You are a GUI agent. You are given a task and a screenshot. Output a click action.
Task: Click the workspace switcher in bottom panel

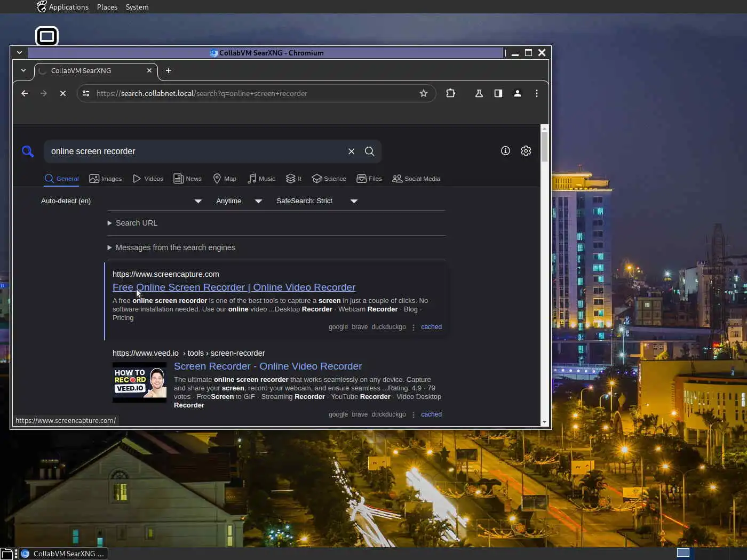[x=684, y=553]
